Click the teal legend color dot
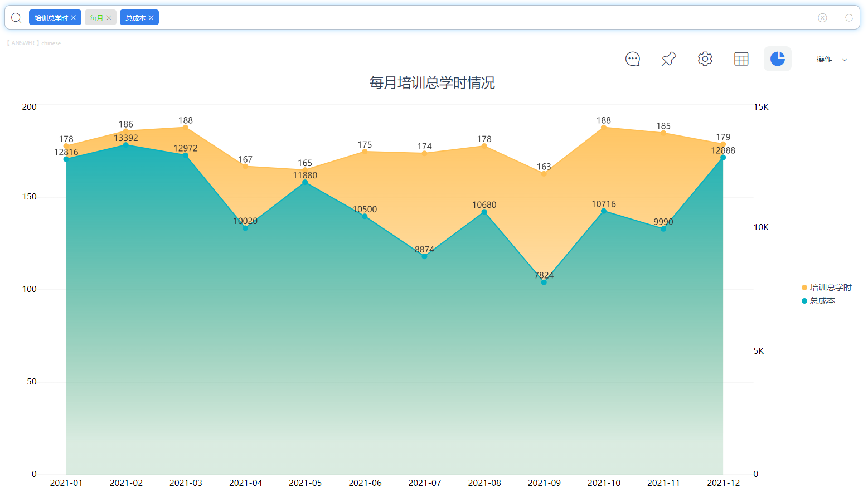Viewport: 868px width, 492px height. (803, 300)
